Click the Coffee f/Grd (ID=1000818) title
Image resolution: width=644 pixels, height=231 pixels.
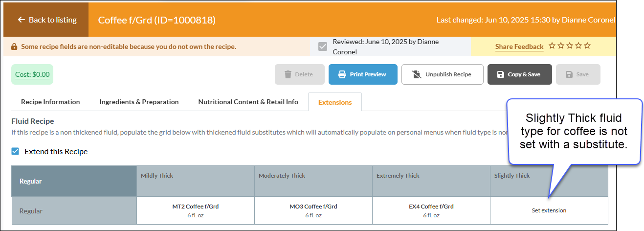click(157, 20)
